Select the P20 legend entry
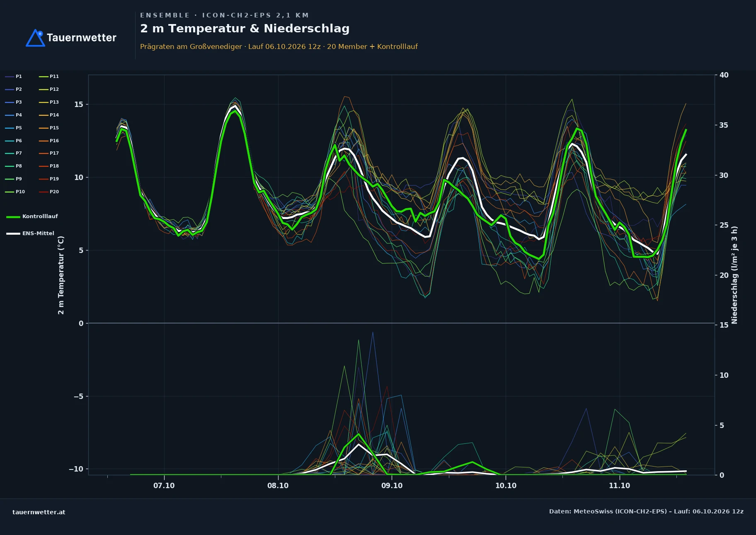 [x=49, y=192]
